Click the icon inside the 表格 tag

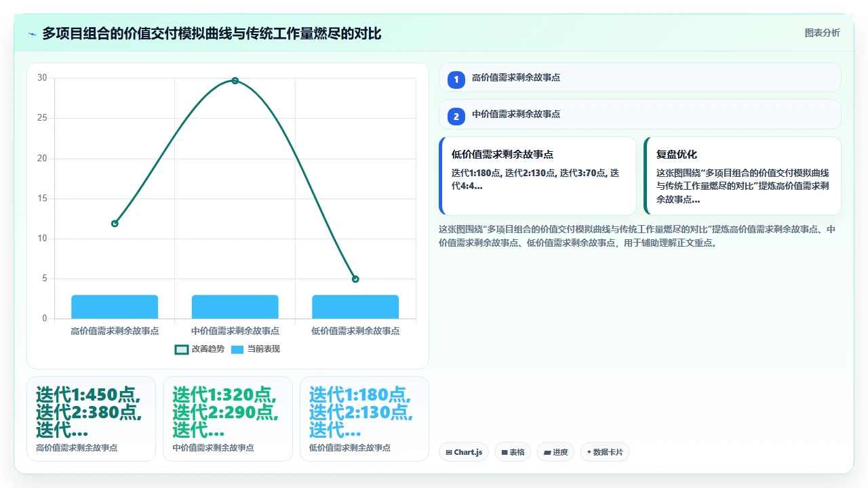(x=504, y=453)
